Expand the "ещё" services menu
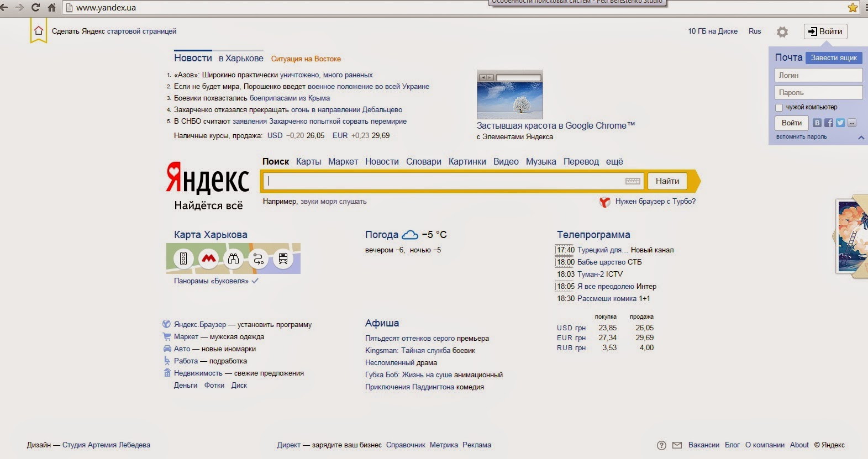 click(614, 161)
